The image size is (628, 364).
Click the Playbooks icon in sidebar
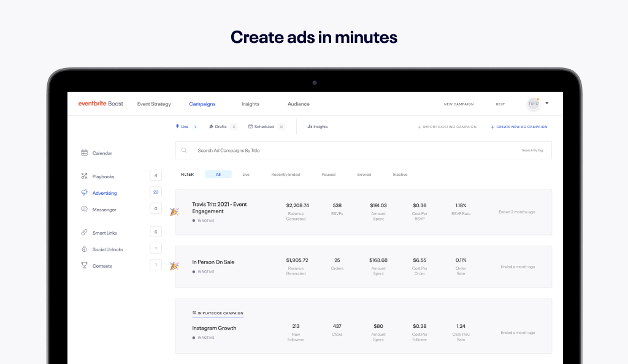[85, 176]
